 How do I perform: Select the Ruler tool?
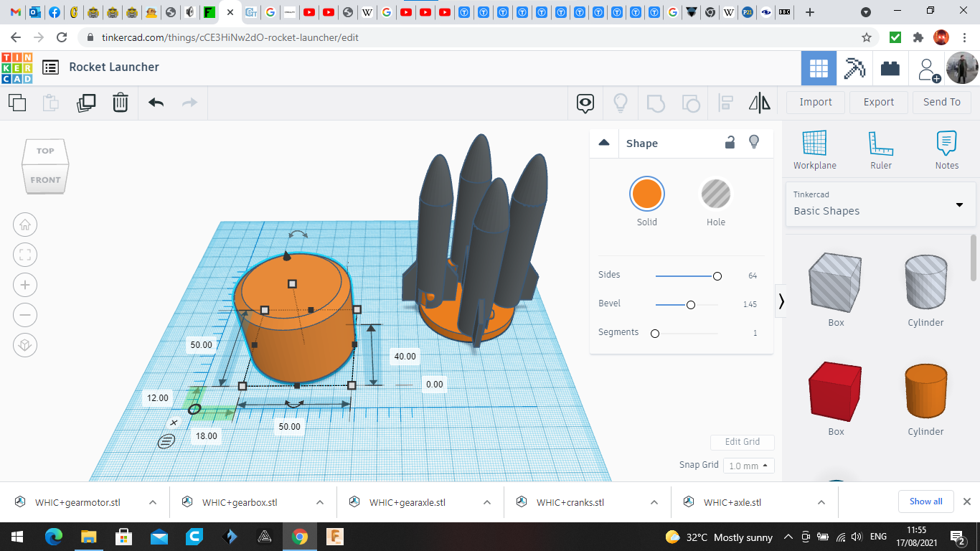(x=880, y=150)
